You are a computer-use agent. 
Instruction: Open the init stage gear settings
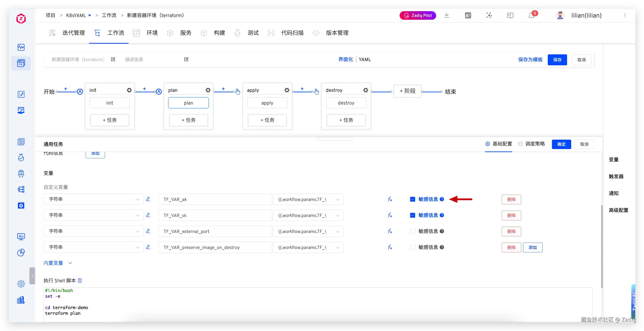pyautogui.click(x=129, y=90)
